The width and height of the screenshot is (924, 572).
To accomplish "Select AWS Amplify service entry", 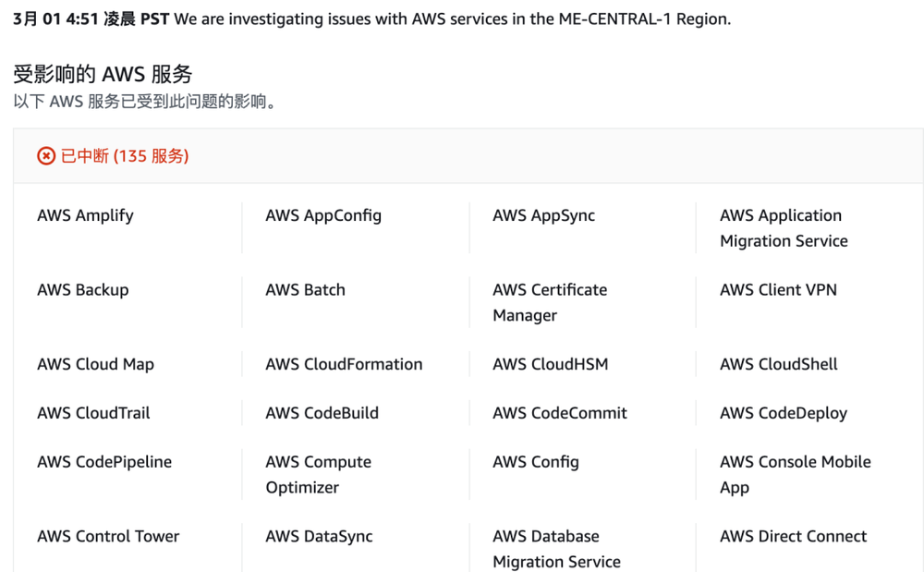I will [x=85, y=215].
